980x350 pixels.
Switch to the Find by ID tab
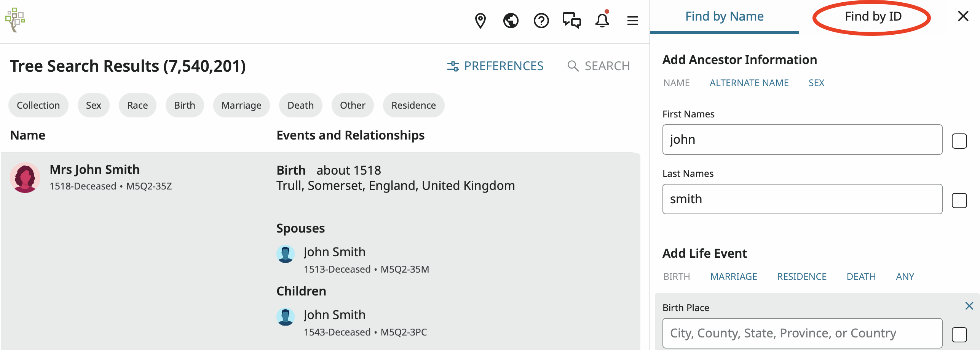pos(873,17)
